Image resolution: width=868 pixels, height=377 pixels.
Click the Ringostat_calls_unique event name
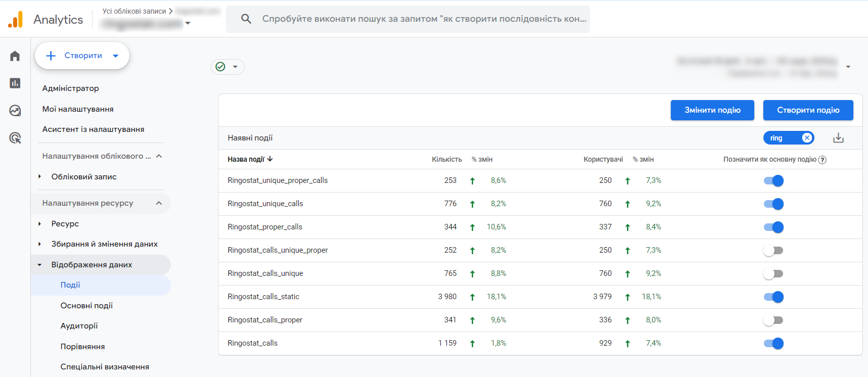265,273
